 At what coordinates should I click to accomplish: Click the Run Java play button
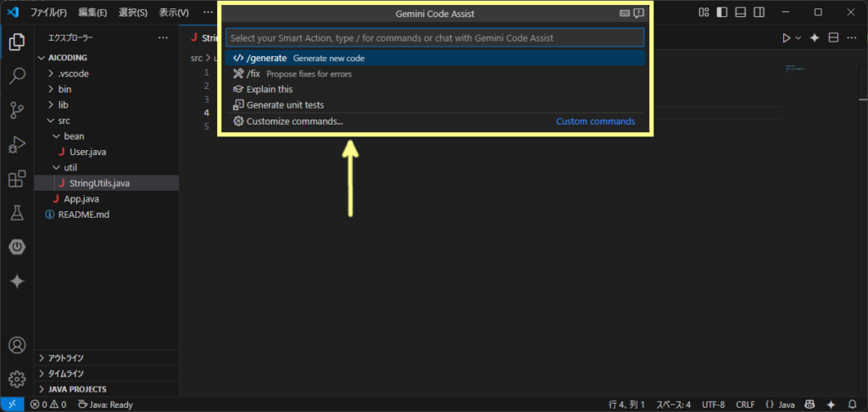coord(786,37)
